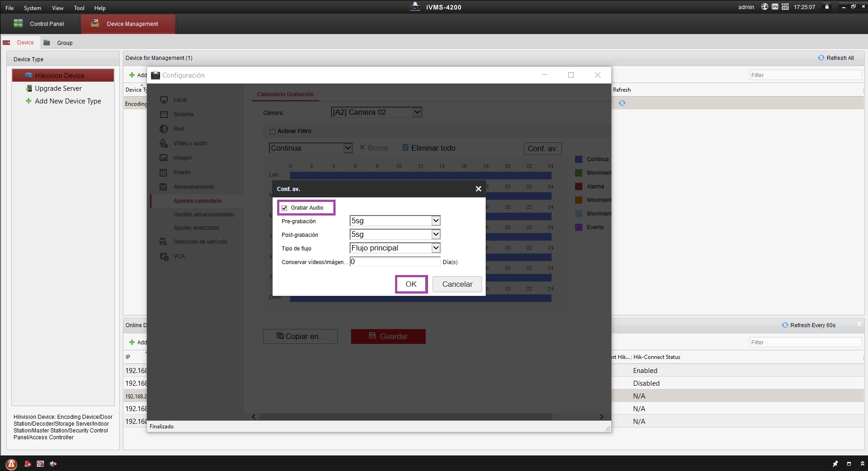Viewport: 868px width, 471px height.
Task: Click the lock icon in title bar
Action: 827,7
